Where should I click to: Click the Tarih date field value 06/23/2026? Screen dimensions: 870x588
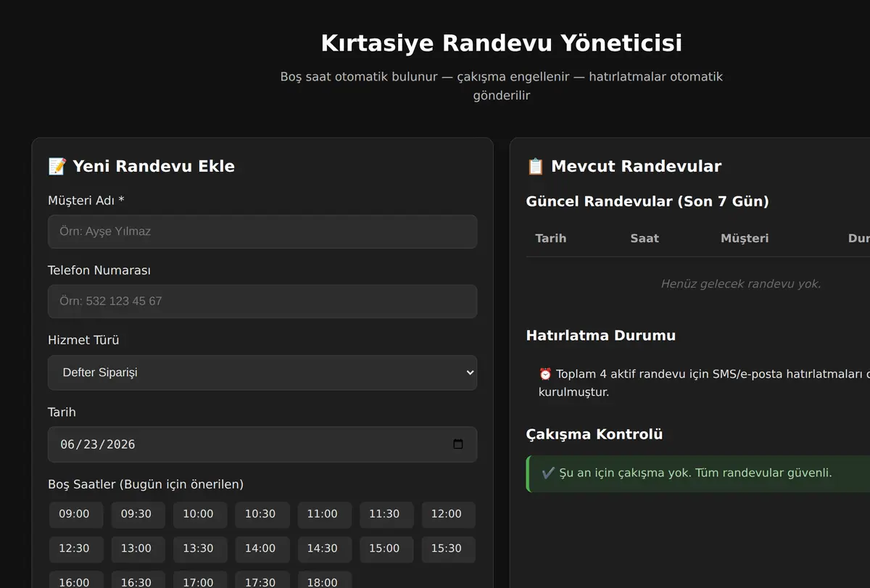97,444
